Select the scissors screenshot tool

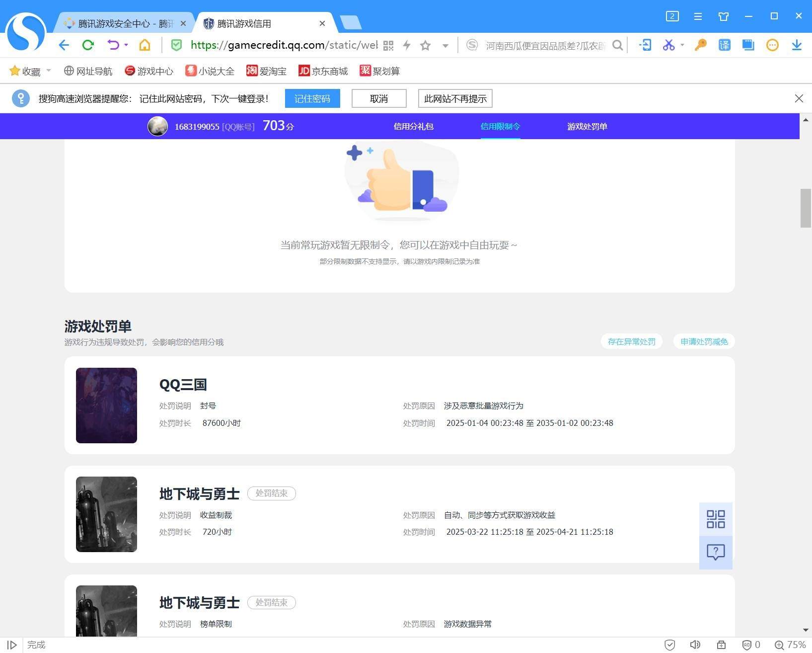[x=668, y=45]
